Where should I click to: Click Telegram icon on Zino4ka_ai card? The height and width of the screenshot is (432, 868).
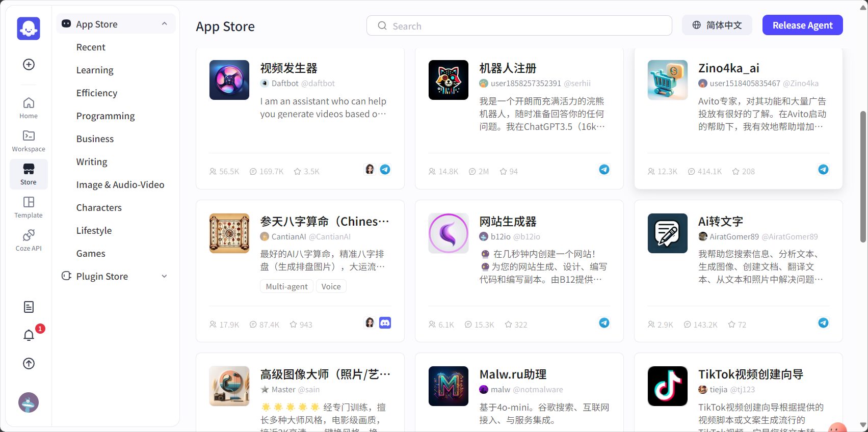pyautogui.click(x=823, y=170)
